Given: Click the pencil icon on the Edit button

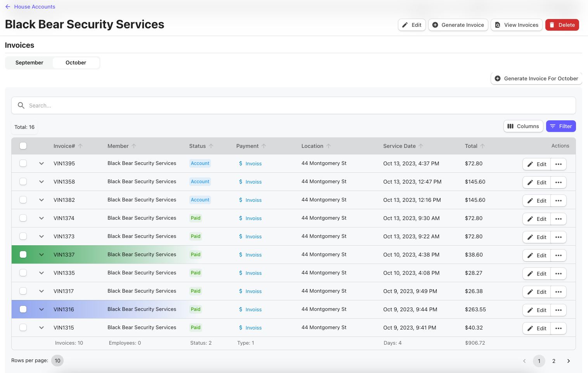Looking at the screenshot, I should [x=405, y=24].
